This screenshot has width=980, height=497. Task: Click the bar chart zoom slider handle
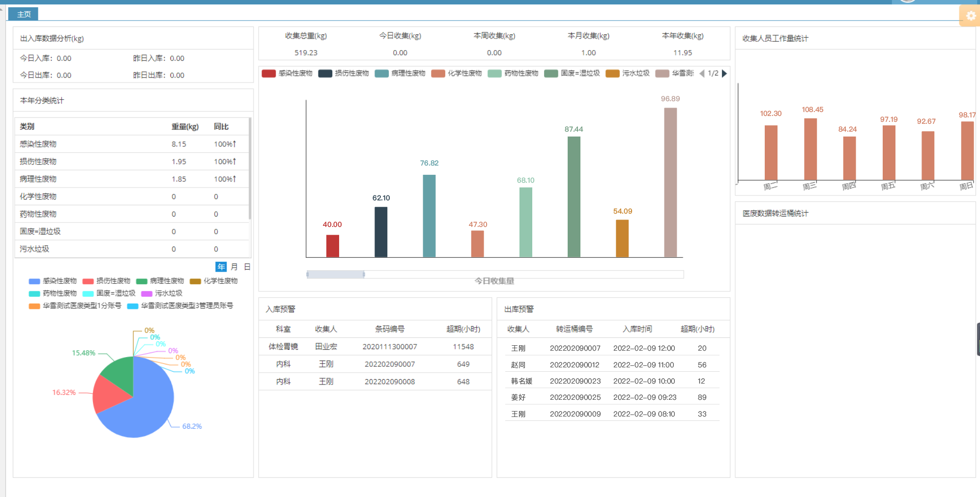[x=364, y=275]
